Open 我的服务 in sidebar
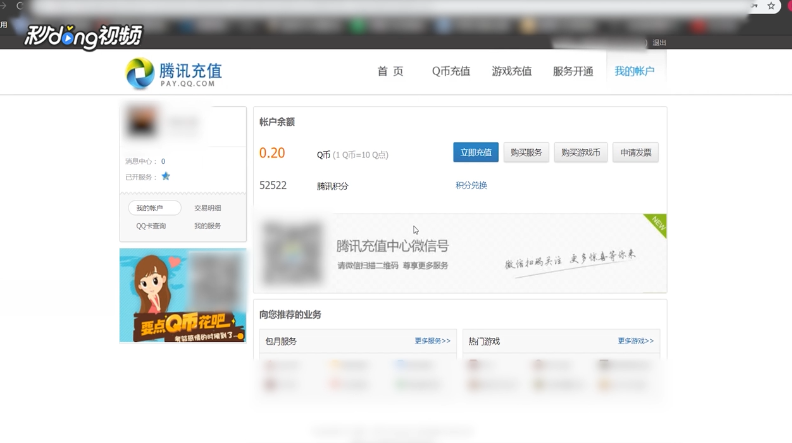 (x=208, y=226)
